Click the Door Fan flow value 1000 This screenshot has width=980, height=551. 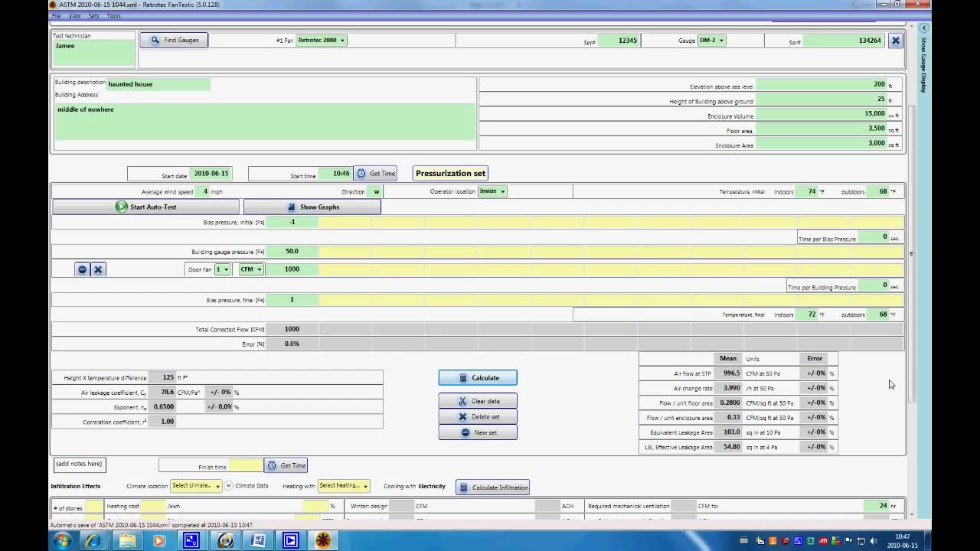292,269
